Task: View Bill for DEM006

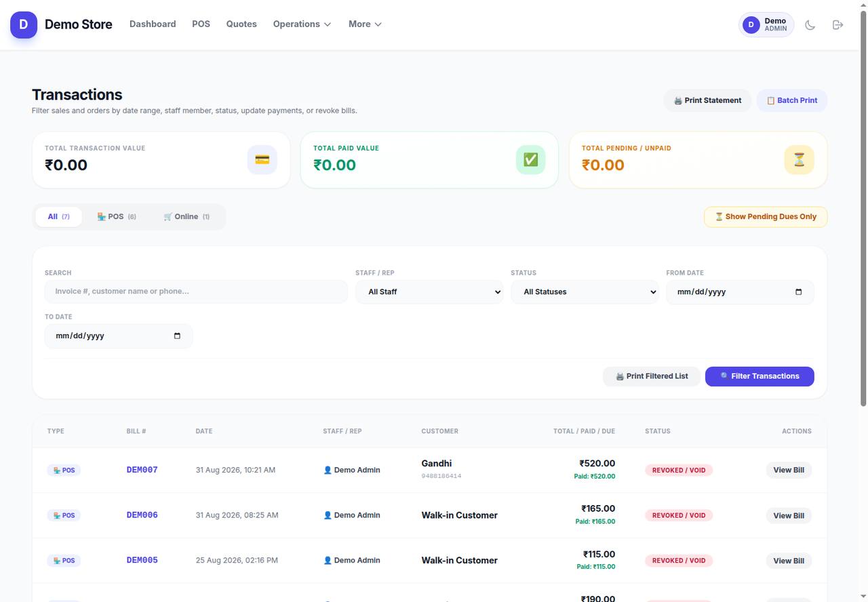Action: tap(789, 516)
